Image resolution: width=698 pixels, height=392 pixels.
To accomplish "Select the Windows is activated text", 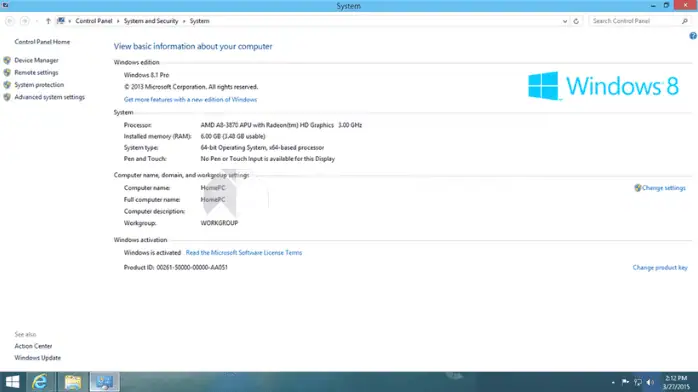I will tap(152, 253).
